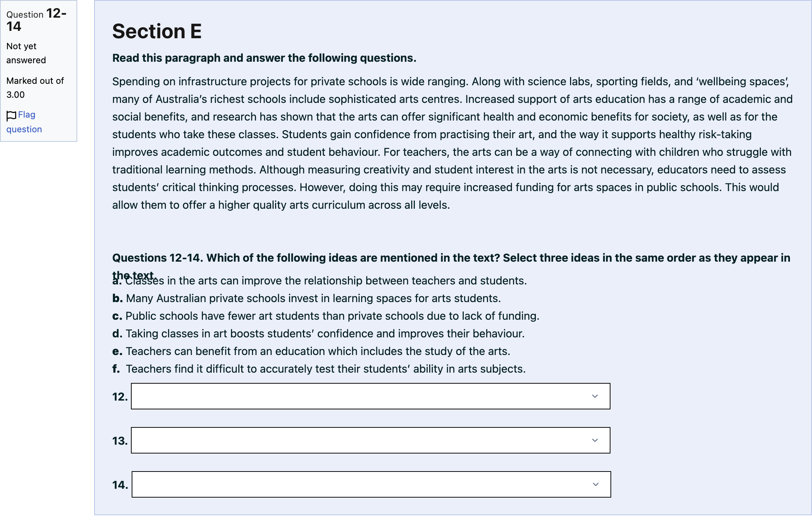Open the answer dropdown for question 14
Screen dimensions: 812x527
pos(371,484)
